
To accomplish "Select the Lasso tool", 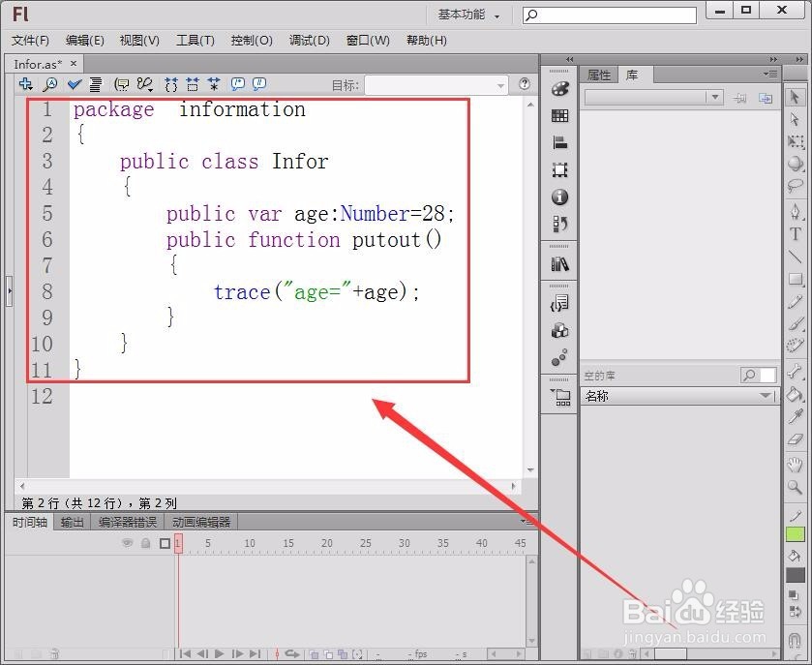I will tap(795, 186).
